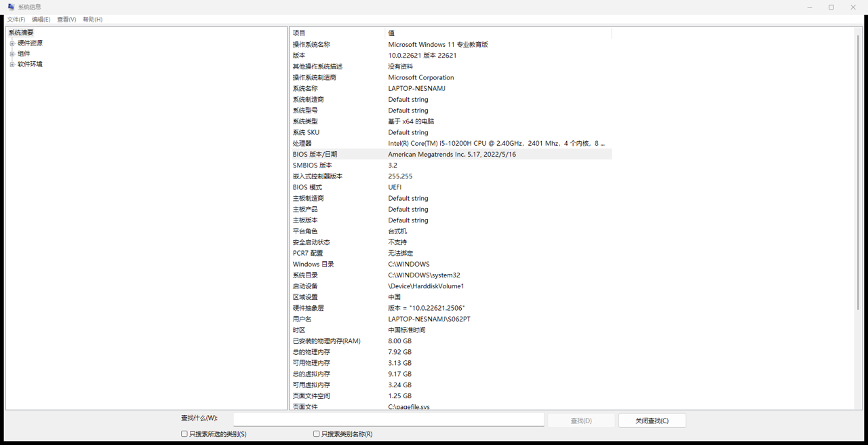Open the 帮助 menu
Screen dimensions: 868x445
(91, 19)
